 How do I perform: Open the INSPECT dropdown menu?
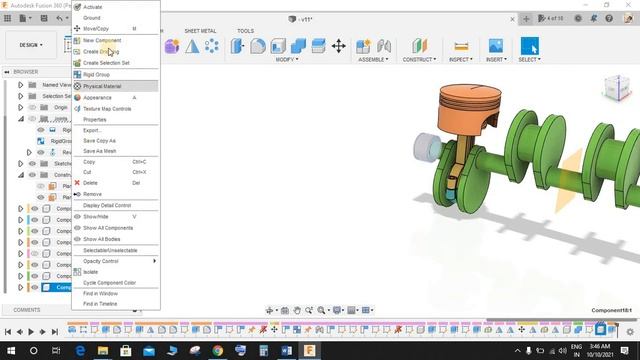(x=461, y=60)
